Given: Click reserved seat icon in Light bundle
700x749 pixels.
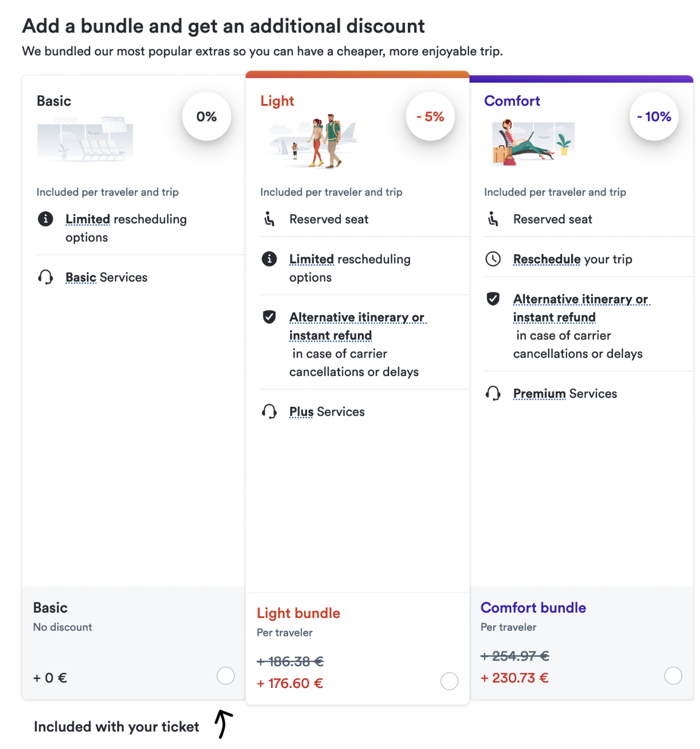Looking at the screenshot, I should pyautogui.click(x=269, y=219).
